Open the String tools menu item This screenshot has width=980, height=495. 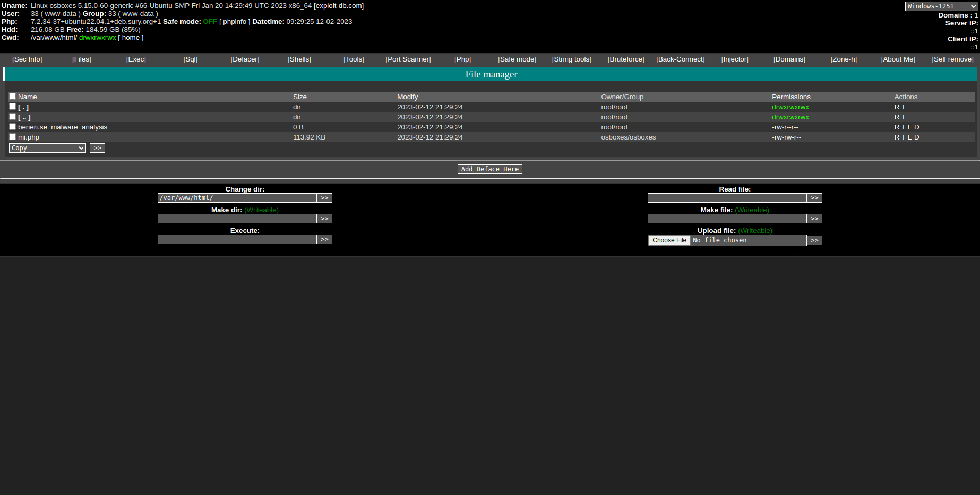[x=572, y=59]
